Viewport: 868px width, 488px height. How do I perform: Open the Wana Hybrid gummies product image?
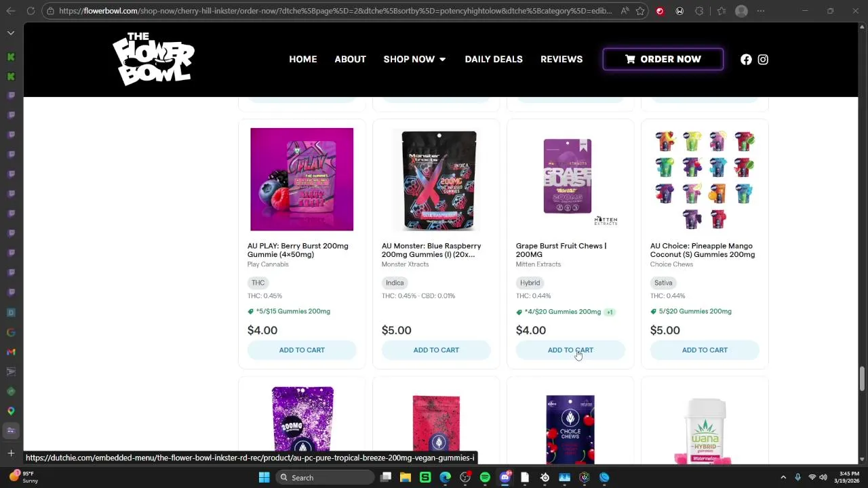click(x=705, y=430)
